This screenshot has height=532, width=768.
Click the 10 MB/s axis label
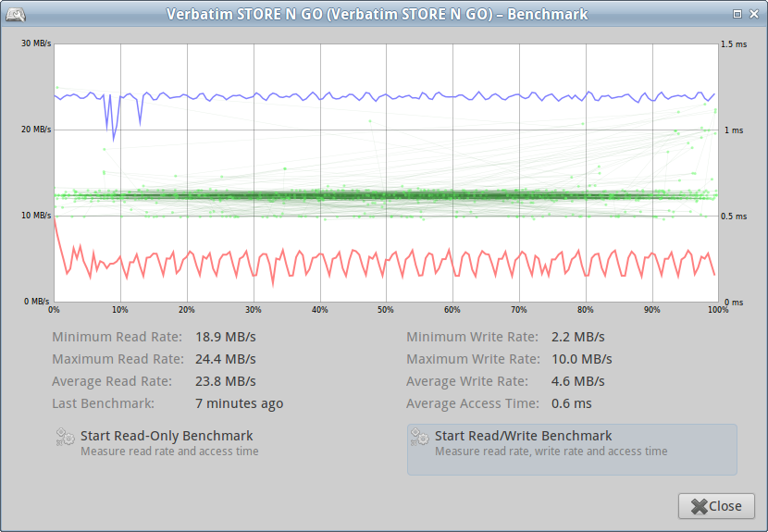point(36,216)
